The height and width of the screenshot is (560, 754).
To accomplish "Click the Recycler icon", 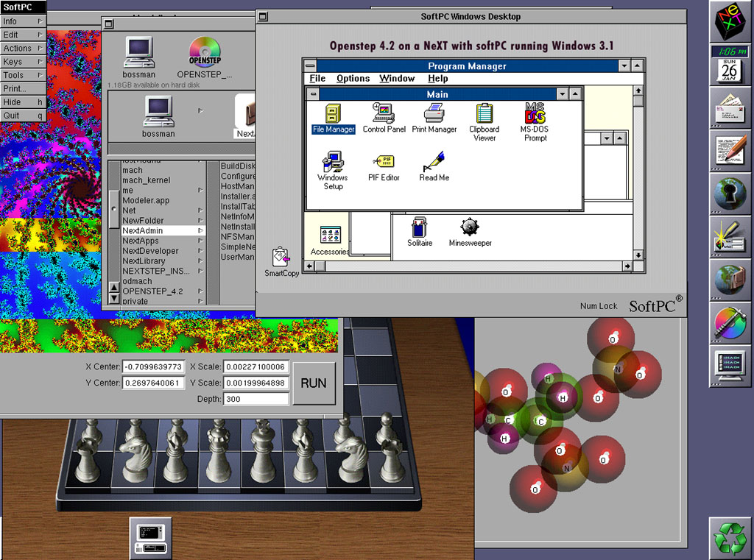I will tap(730, 539).
